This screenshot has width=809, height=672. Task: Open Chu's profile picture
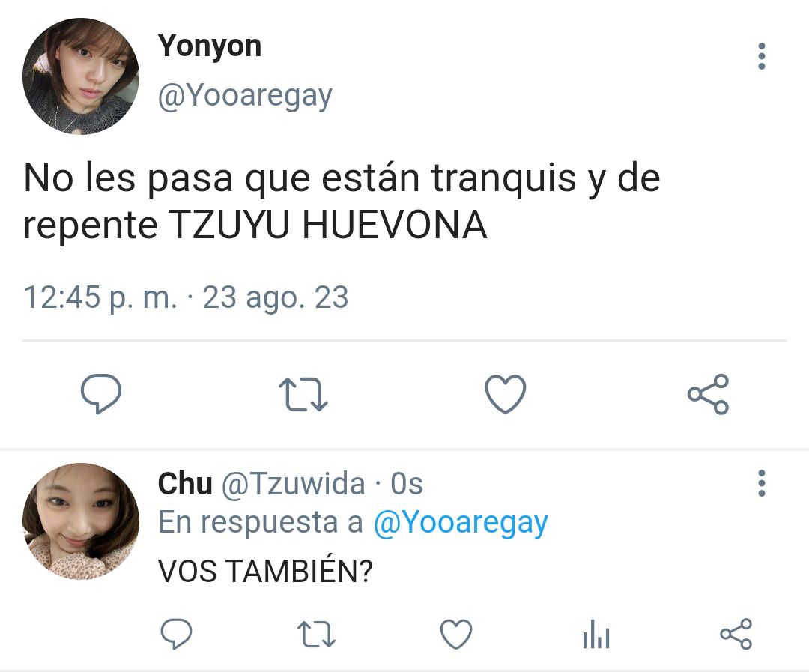point(81,521)
